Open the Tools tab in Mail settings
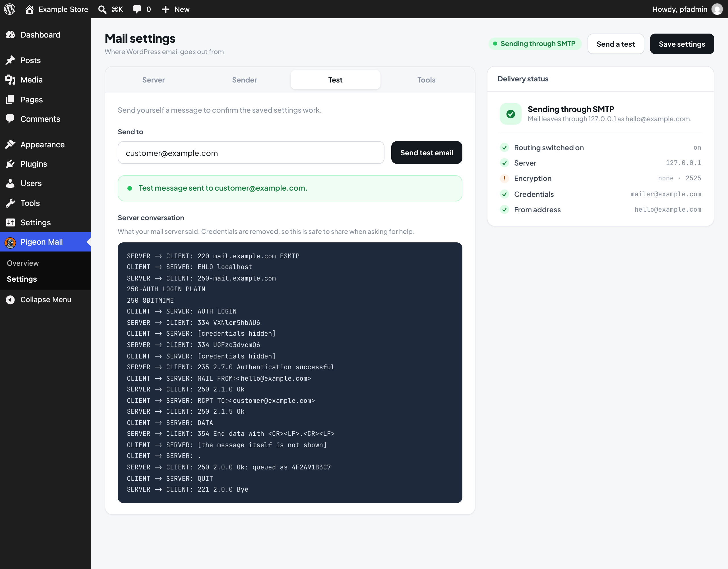The height and width of the screenshot is (569, 728). tap(426, 80)
